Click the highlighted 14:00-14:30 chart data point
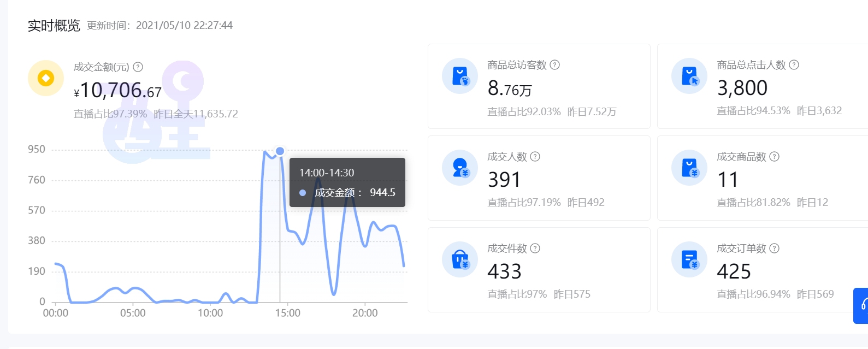The image size is (868, 349). pyautogui.click(x=280, y=151)
